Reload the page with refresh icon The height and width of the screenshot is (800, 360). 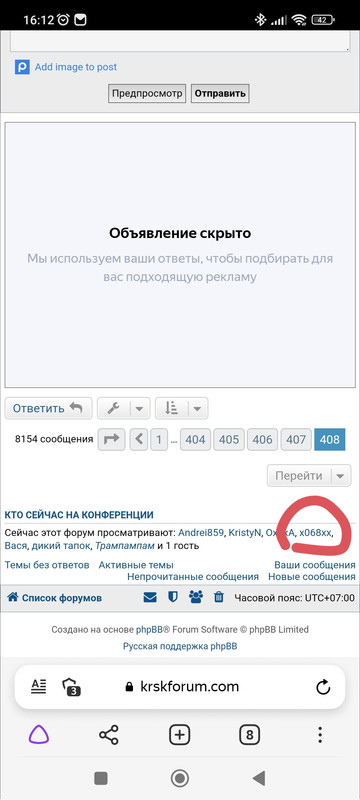[x=323, y=687]
